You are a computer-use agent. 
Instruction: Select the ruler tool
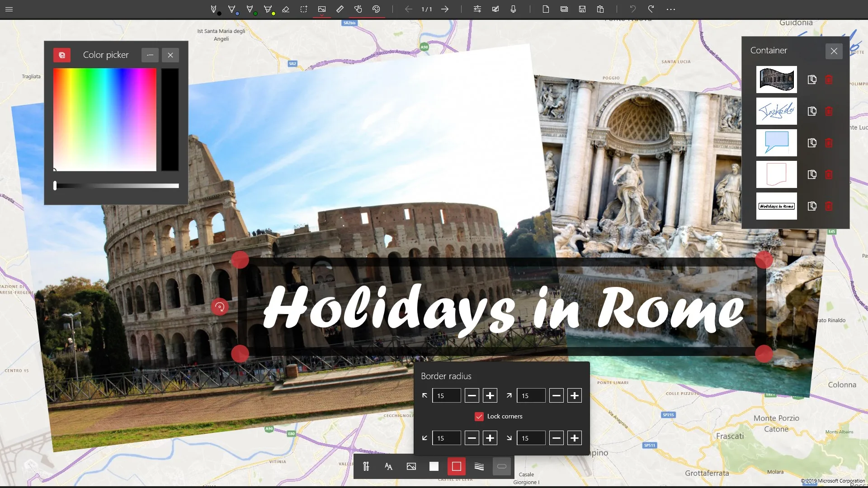[340, 9]
